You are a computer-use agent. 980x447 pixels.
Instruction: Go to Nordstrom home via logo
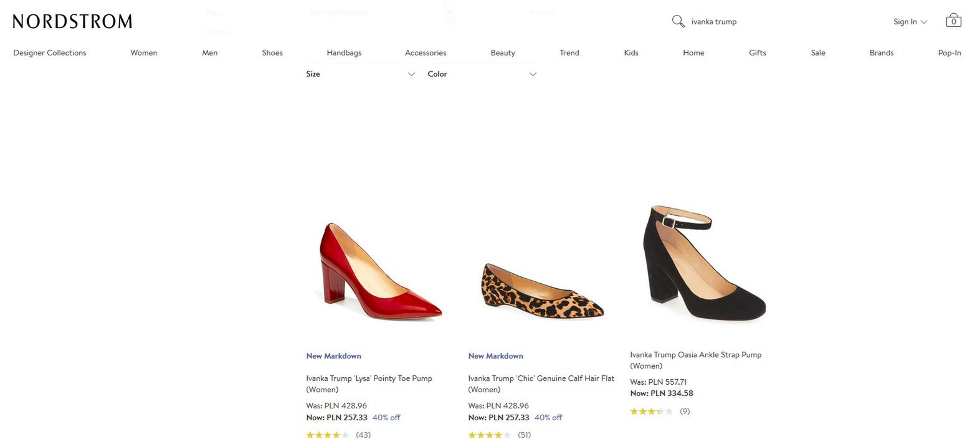pos(72,21)
